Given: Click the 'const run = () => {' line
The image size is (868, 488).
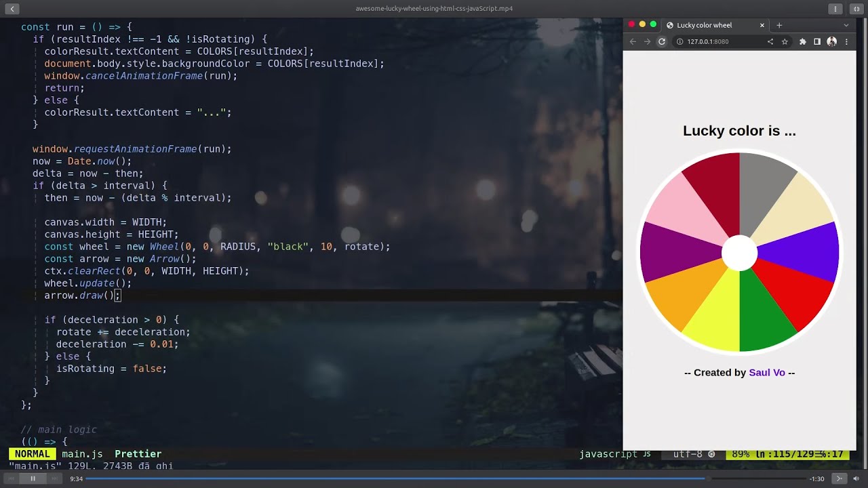Looking at the screenshot, I should pyautogui.click(x=77, y=27).
